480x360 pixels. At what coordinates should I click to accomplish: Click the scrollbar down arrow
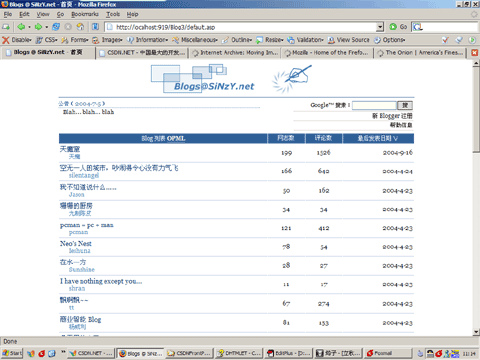coord(476,332)
